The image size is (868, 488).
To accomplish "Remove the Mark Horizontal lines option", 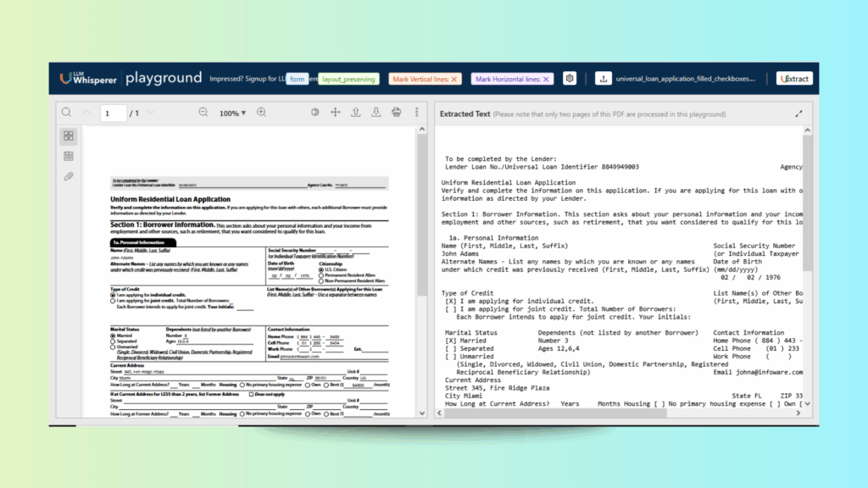I will [x=547, y=79].
